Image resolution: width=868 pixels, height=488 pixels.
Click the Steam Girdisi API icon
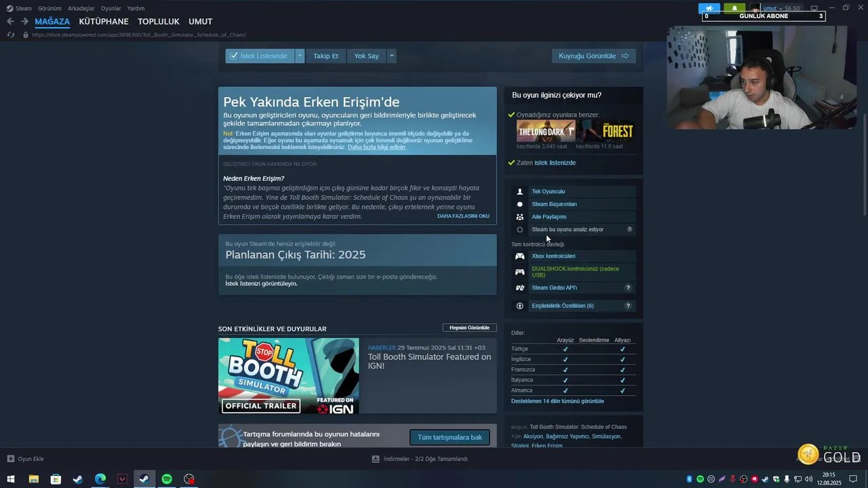click(x=520, y=288)
